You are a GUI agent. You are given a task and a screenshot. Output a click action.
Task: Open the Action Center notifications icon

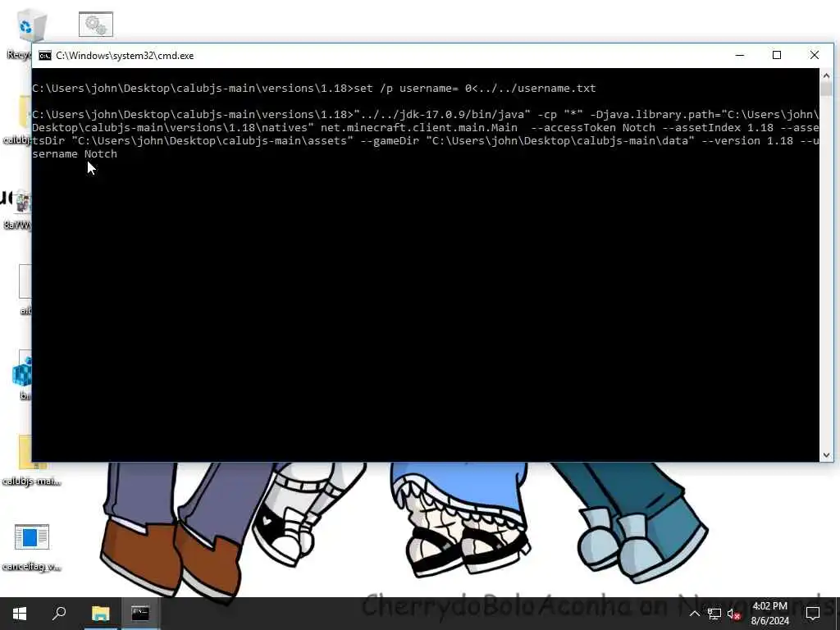click(x=813, y=614)
